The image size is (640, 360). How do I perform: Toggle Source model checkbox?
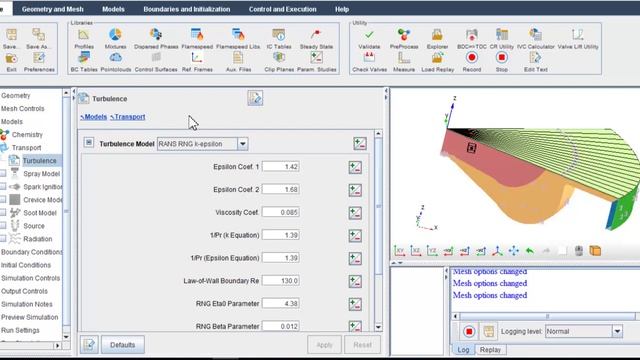3,226
